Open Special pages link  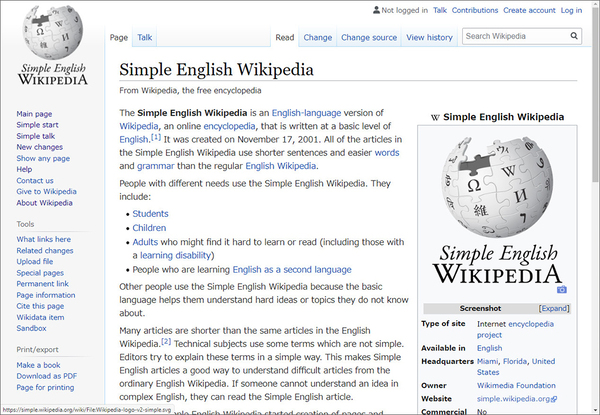coord(40,273)
